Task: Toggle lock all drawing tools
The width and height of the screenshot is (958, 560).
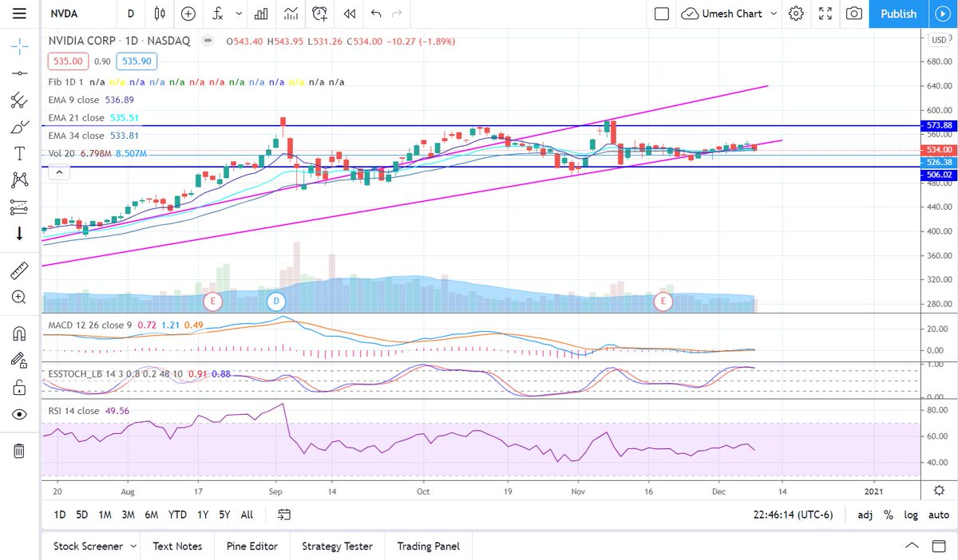Action: [x=20, y=387]
